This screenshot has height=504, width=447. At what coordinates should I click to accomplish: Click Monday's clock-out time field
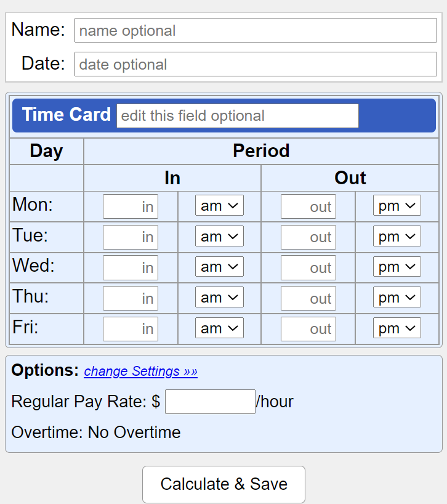coord(308,206)
